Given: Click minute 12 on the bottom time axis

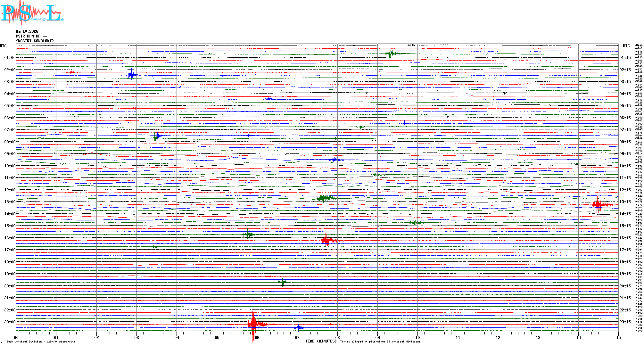Looking at the screenshot, I should coord(498,337).
